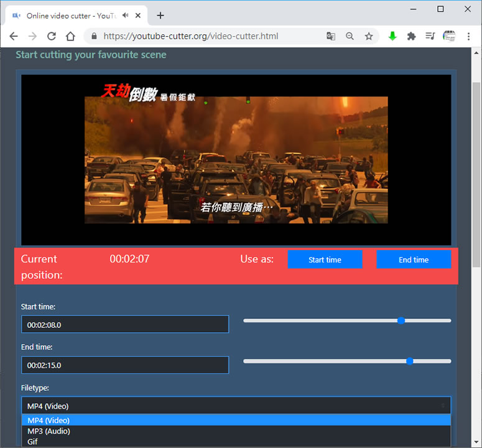Bookmark this page with the star icon
Screen dimensions: 482x448
click(369, 36)
